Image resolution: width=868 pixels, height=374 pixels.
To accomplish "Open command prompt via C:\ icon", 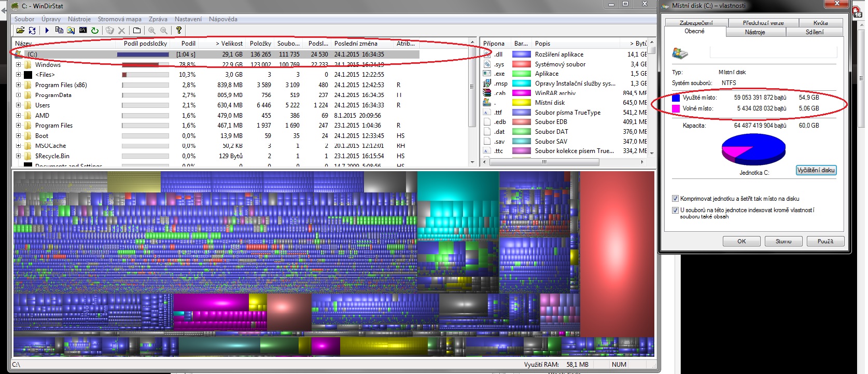I will click(83, 31).
